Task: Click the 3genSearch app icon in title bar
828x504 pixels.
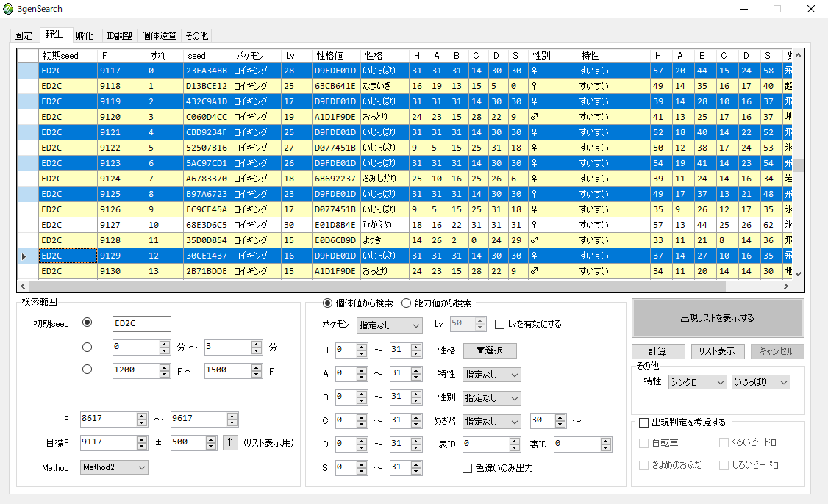Action: 8,9
